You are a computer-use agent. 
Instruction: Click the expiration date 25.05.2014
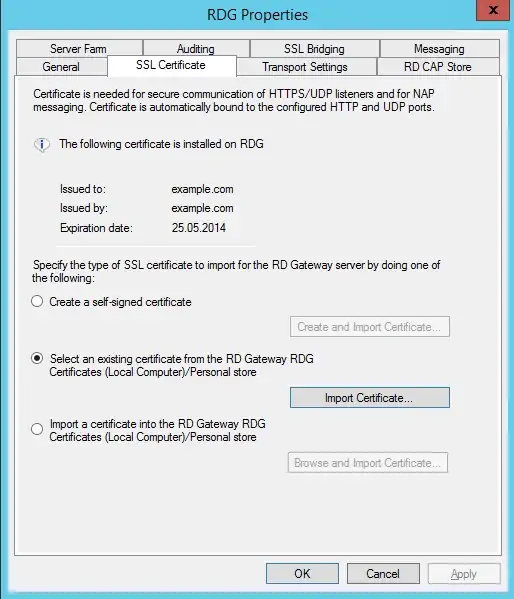coord(199,228)
